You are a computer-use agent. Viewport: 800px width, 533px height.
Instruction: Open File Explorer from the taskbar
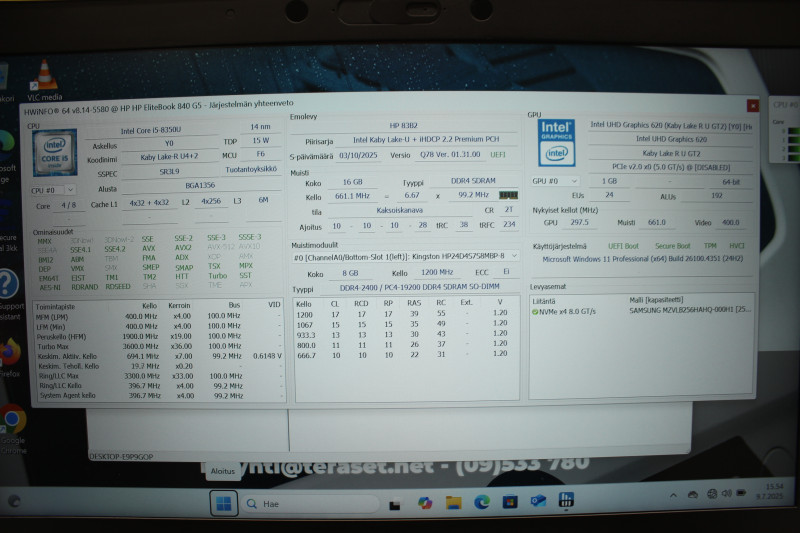(x=453, y=503)
